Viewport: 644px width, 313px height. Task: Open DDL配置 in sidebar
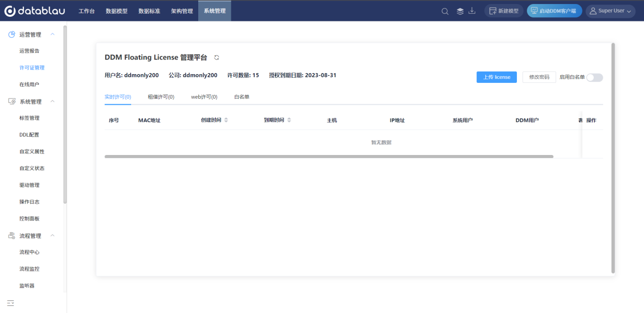tap(29, 135)
